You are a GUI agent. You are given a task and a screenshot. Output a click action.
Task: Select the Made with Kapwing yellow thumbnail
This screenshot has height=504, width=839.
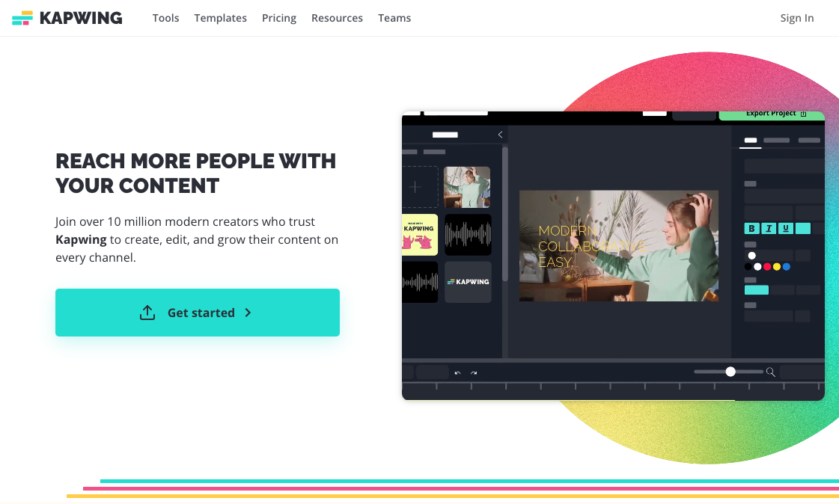click(419, 235)
